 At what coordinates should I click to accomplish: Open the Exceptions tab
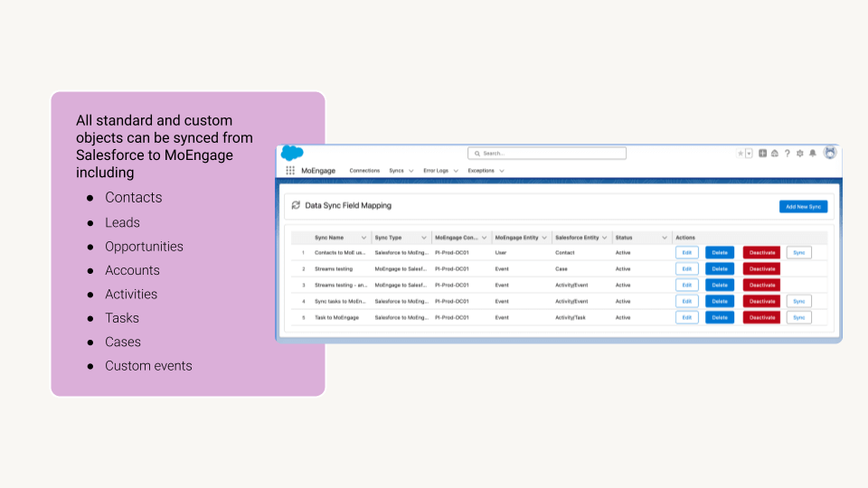480,171
